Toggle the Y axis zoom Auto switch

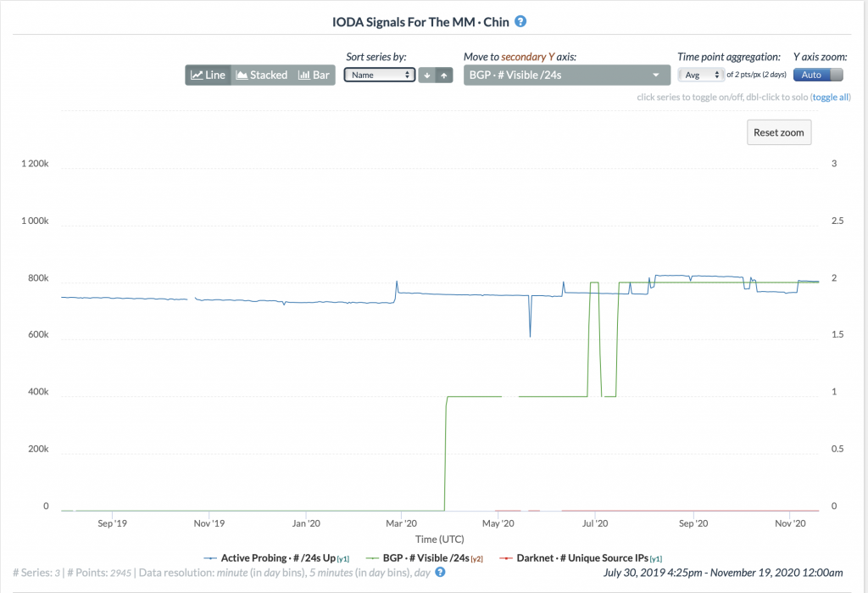tap(820, 75)
